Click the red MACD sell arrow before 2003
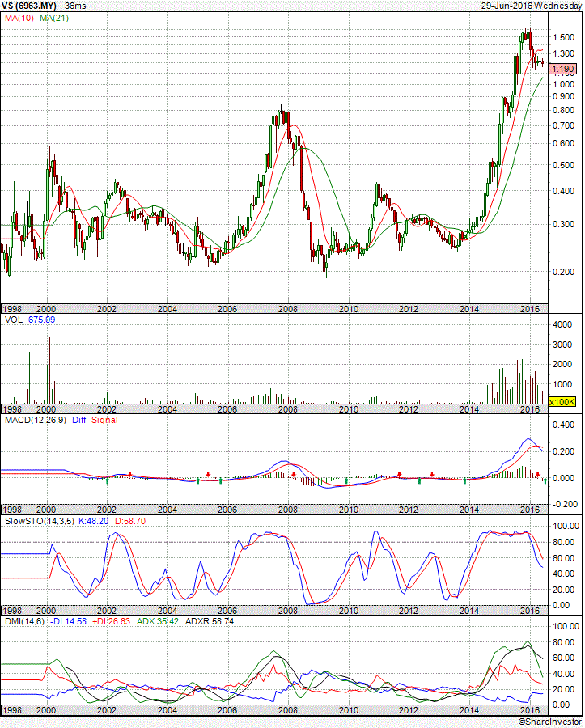This screenshot has height=728, width=585. click(x=130, y=475)
